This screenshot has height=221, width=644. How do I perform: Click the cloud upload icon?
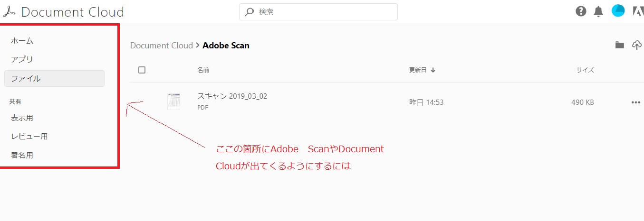coord(637,45)
